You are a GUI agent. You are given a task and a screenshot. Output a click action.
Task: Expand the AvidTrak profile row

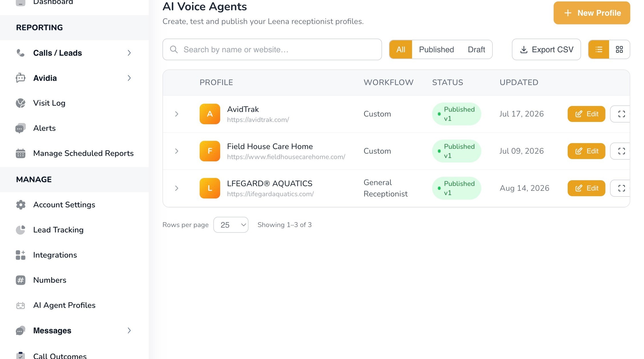point(177,114)
